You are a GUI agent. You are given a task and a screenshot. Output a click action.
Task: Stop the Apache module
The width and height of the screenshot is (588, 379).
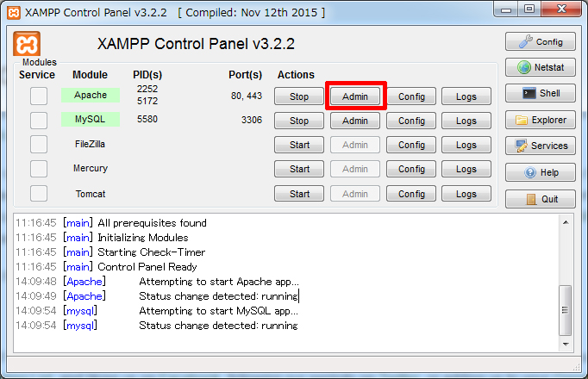click(299, 96)
